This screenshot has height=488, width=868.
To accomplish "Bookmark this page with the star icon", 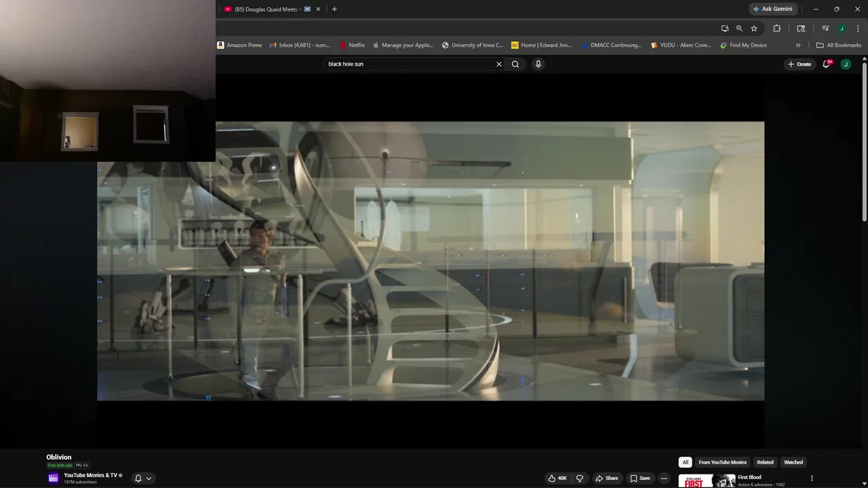I will [754, 28].
